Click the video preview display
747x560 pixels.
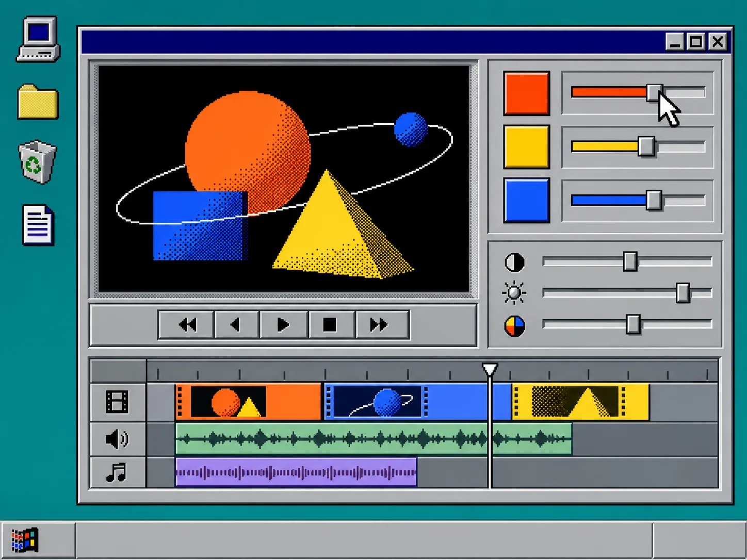tap(284, 179)
